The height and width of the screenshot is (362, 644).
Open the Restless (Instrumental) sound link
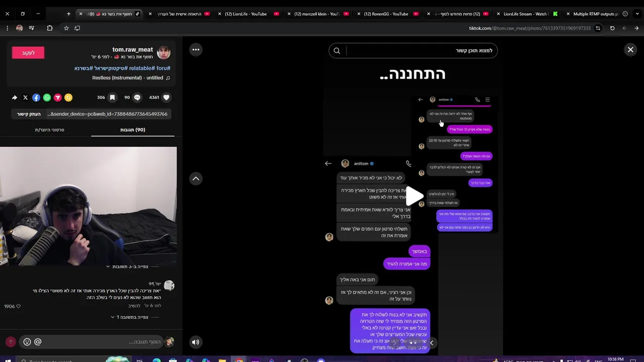[131, 78]
